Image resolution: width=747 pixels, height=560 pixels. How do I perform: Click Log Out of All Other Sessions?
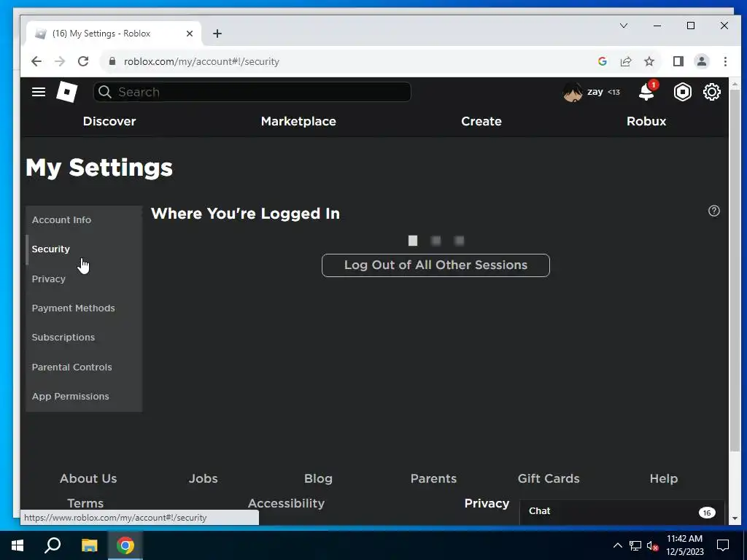pyautogui.click(x=436, y=265)
